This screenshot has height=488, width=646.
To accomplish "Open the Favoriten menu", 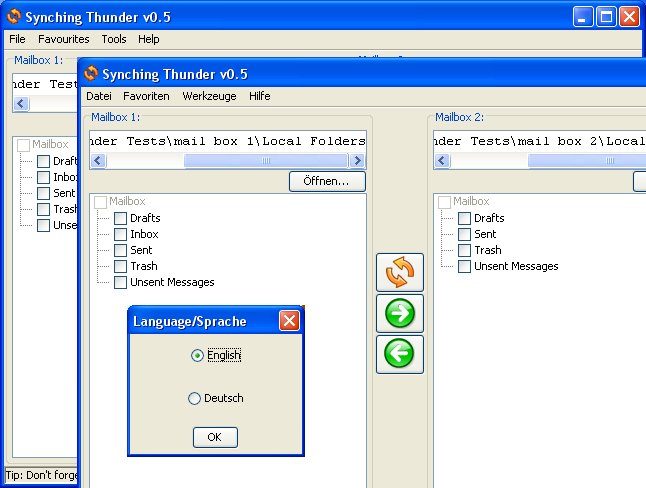I will click(x=146, y=96).
